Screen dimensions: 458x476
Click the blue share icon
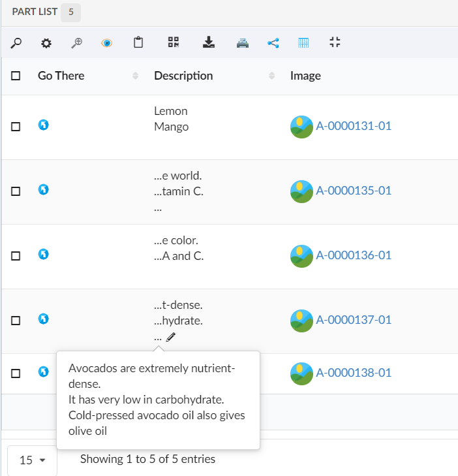point(273,43)
